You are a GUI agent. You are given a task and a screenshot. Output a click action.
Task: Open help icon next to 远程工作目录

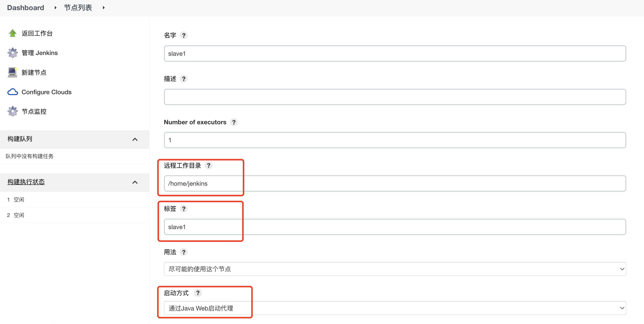[x=208, y=165]
